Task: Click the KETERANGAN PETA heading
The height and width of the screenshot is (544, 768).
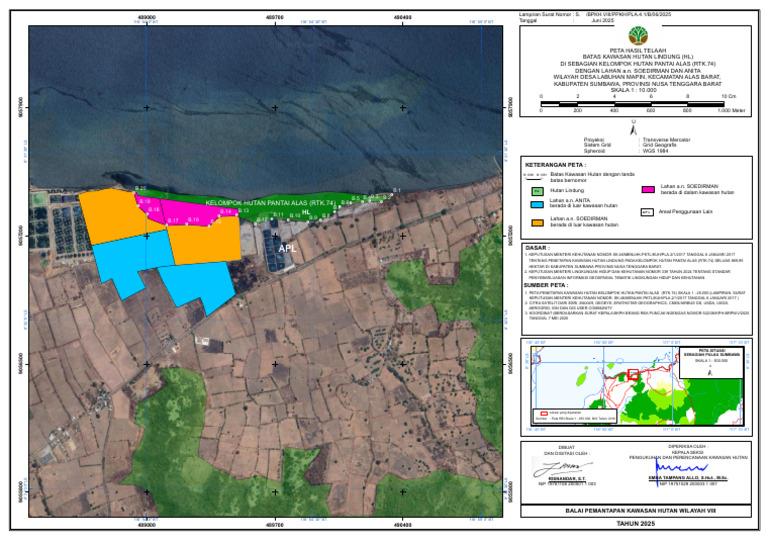Action: click(x=554, y=165)
